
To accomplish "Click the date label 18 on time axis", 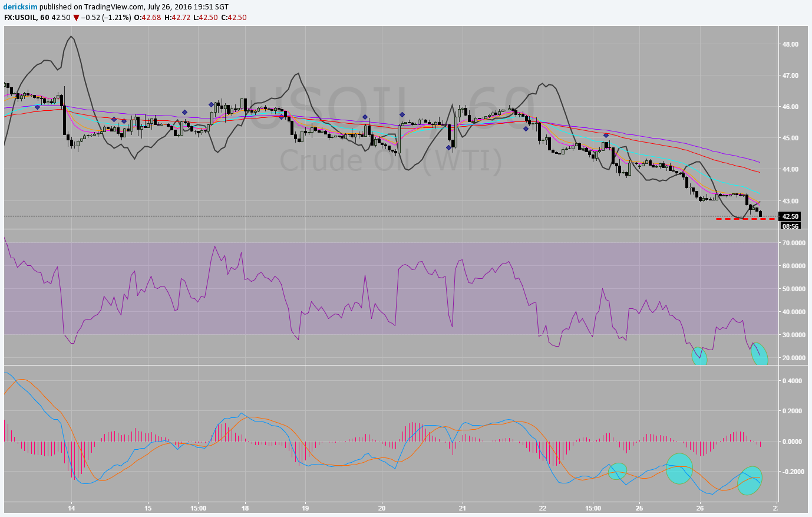I will click(x=245, y=508).
